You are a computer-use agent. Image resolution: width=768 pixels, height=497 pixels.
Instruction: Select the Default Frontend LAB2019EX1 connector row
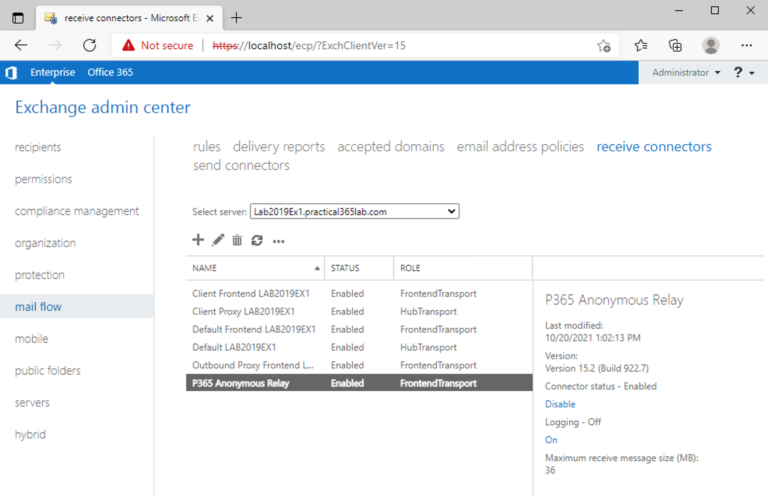[254, 329]
